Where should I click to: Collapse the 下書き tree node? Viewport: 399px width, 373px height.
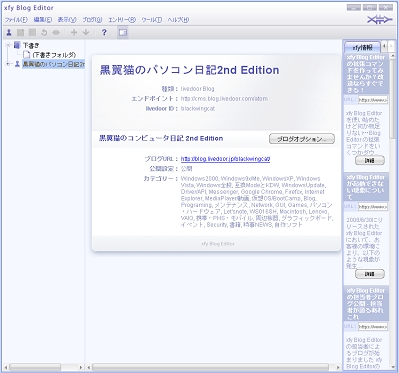click(x=8, y=45)
